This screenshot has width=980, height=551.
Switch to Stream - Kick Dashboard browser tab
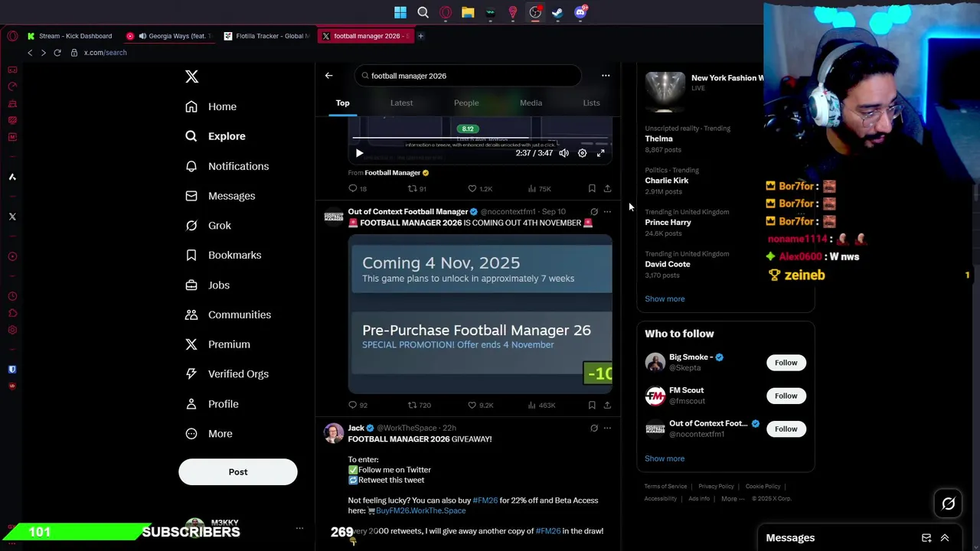coord(69,36)
